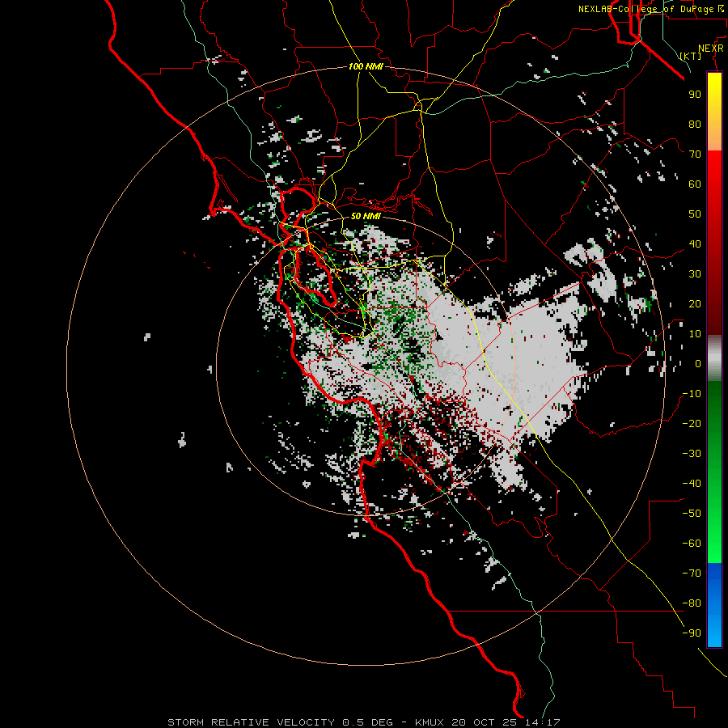Viewport: 728px width, 728px height.
Task: Click the "[KT]" units label above color scale
Action: click(691, 56)
